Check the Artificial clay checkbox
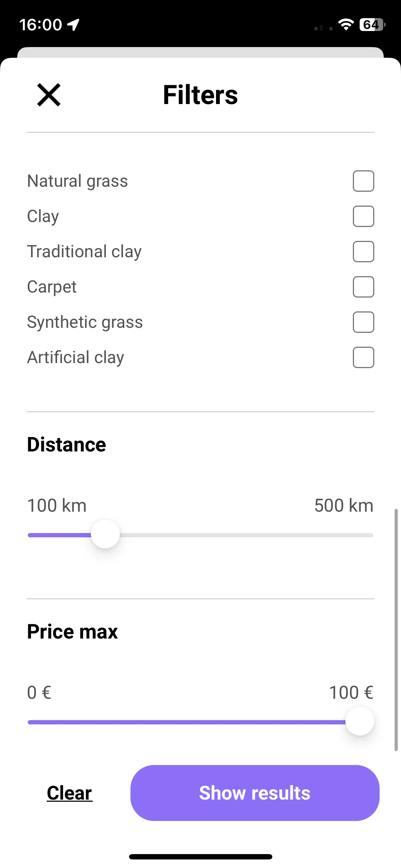The height and width of the screenshot is (868, 401). pyautogui.click(x=363, y=357)
